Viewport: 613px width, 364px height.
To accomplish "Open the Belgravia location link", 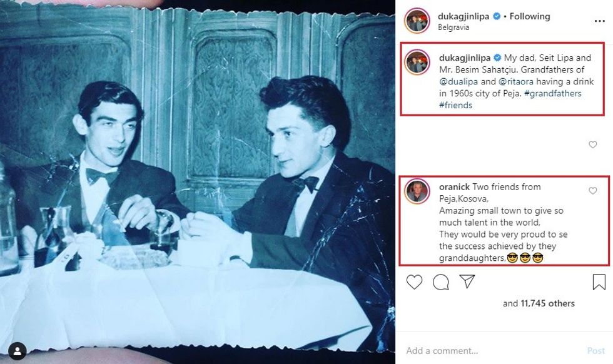I will click(453, 28).
